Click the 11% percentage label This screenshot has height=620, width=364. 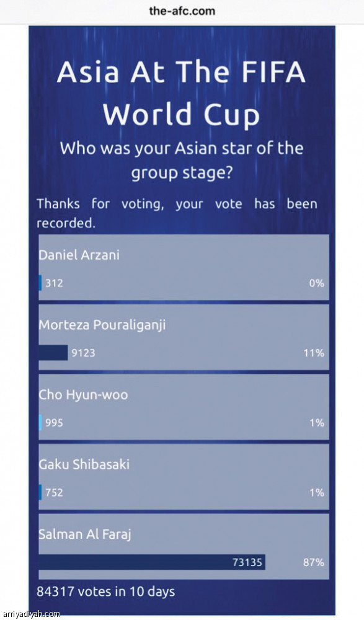click(314, 353)
